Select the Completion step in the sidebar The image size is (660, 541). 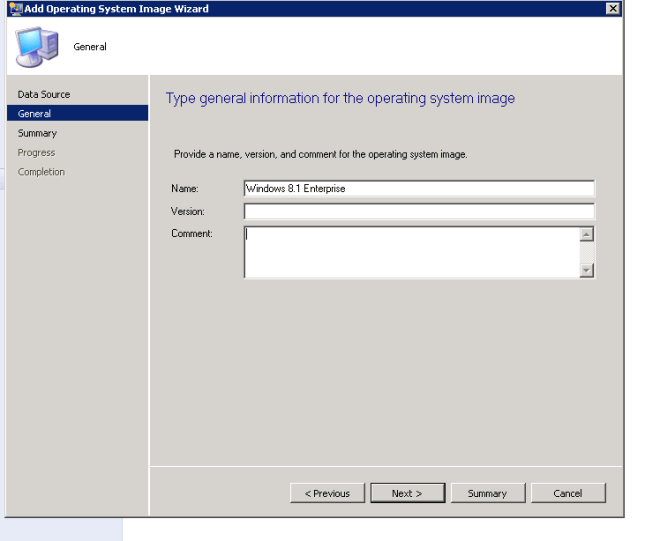(x=41, y=172)
